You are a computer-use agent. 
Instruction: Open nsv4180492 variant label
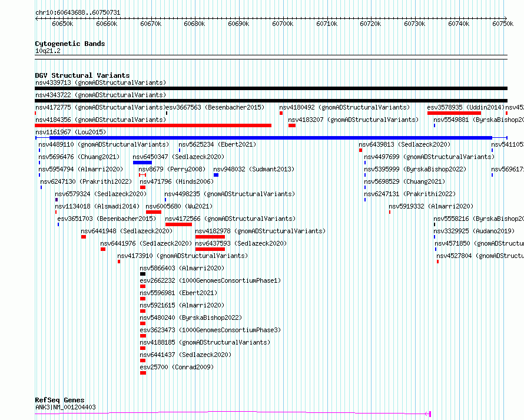point(344,107)
